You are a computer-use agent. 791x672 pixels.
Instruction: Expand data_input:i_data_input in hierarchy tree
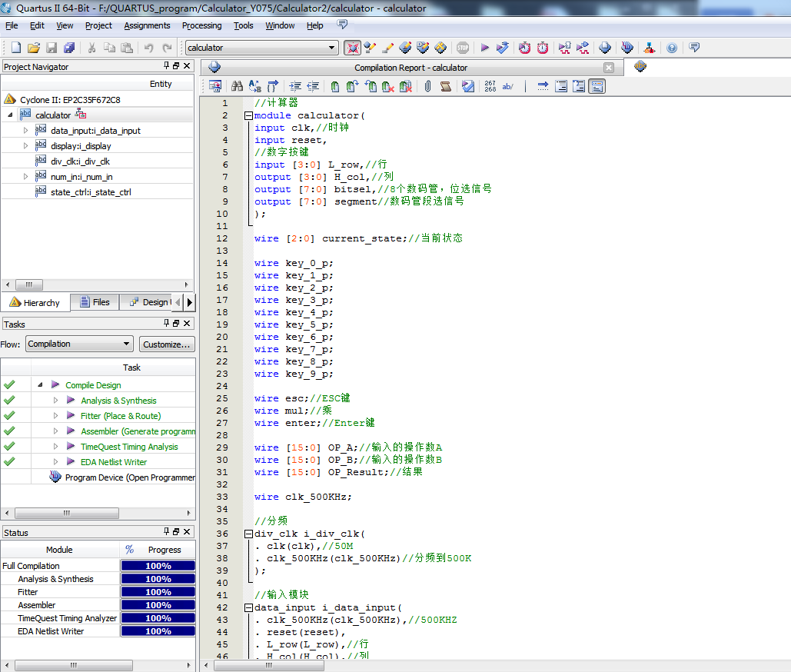25,131
